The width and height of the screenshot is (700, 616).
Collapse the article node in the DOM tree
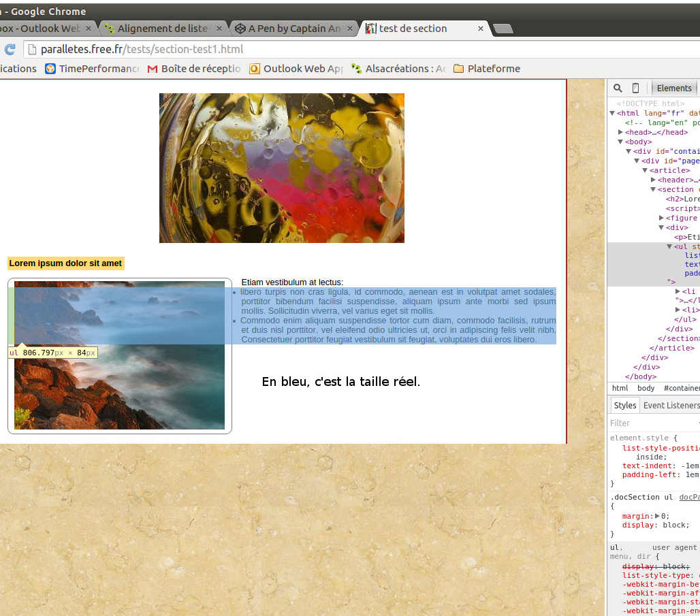click(645, 171)
